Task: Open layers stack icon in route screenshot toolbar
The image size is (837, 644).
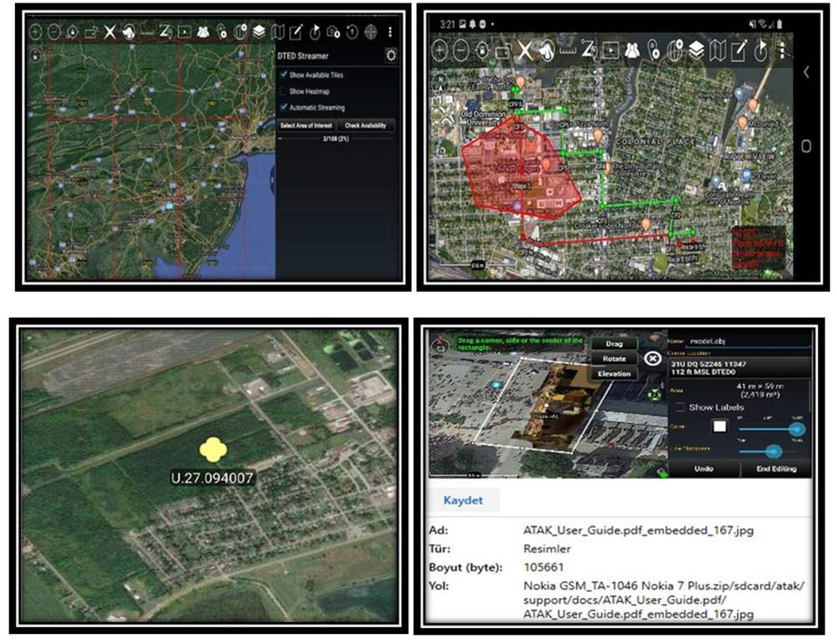Action: (x=696, y=50)
